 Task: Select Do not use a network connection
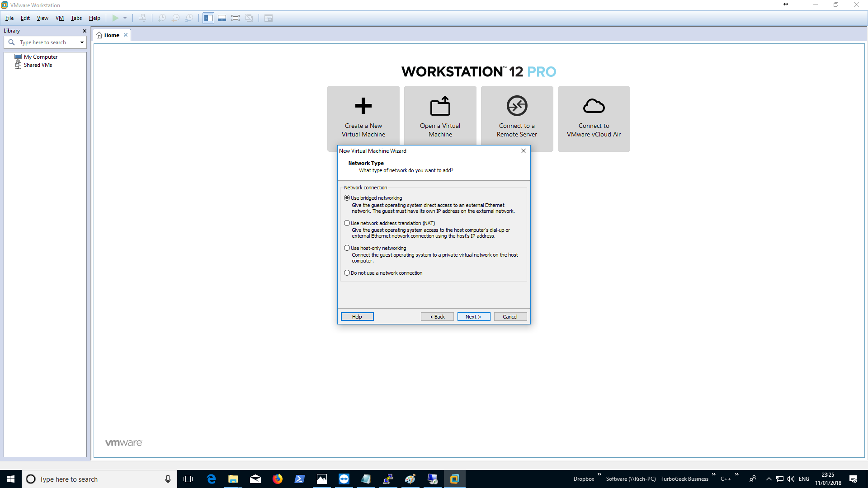pyautogui.click(x=383, y=273)
